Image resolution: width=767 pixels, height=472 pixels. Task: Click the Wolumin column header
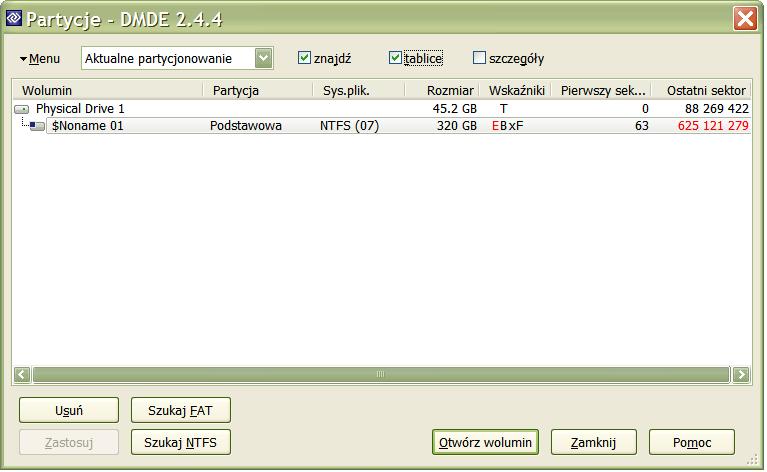[108, 90]
